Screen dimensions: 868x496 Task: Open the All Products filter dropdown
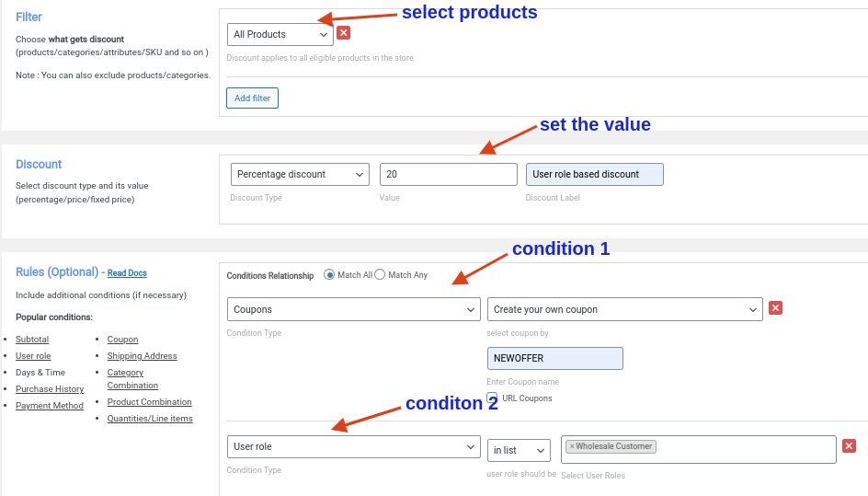(x=280, y=34)
